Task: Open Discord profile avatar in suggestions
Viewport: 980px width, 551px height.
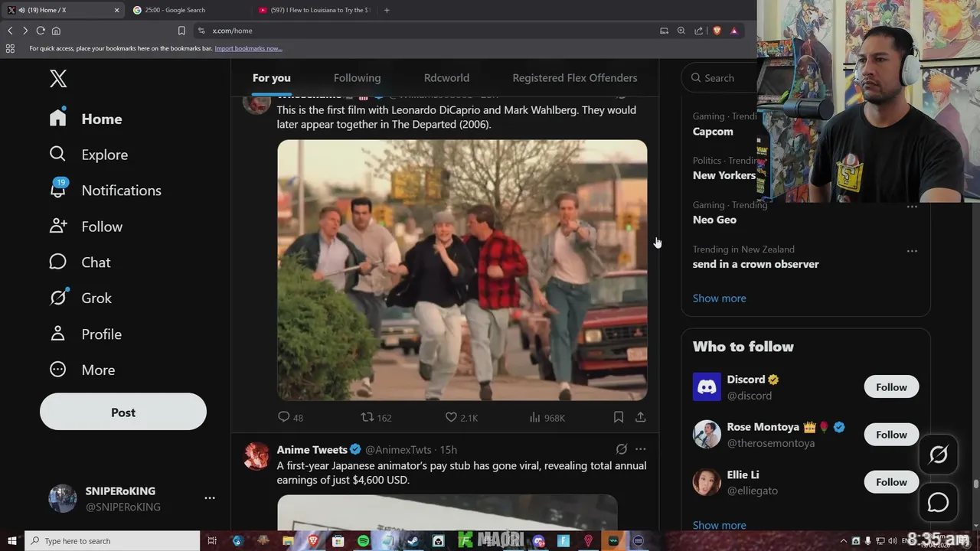Action: pyautogui.click(x=707, y=387)
